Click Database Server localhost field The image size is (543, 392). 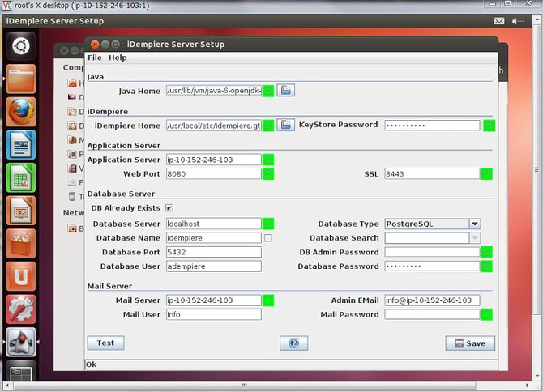214,224
